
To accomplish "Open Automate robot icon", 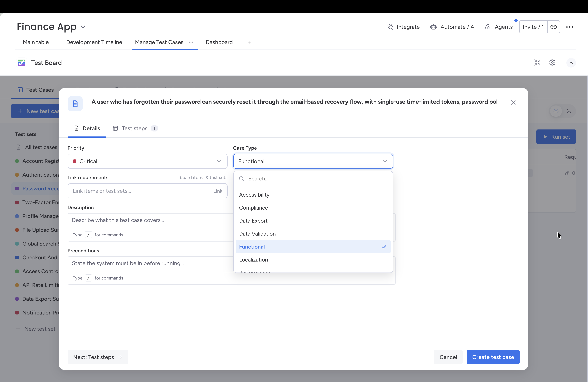I will click(433, 27).
